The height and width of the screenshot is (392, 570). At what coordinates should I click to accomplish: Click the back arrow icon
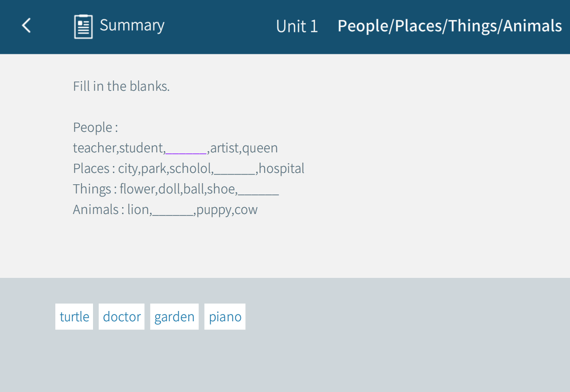[26, 26]
